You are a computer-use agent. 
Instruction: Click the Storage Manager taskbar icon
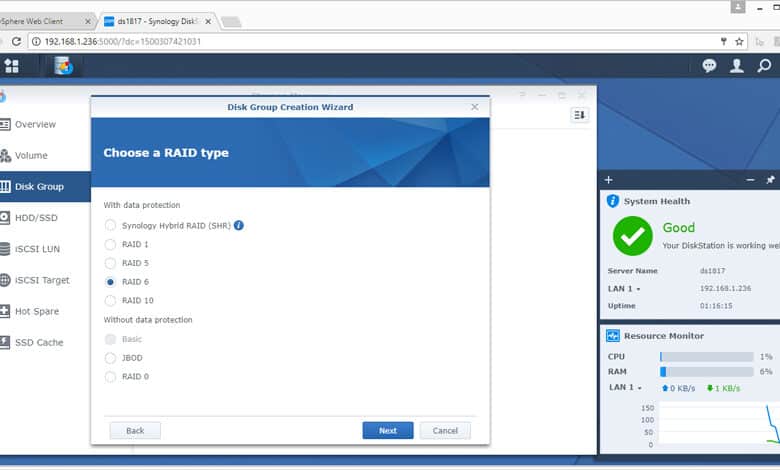tap(64, 66)
